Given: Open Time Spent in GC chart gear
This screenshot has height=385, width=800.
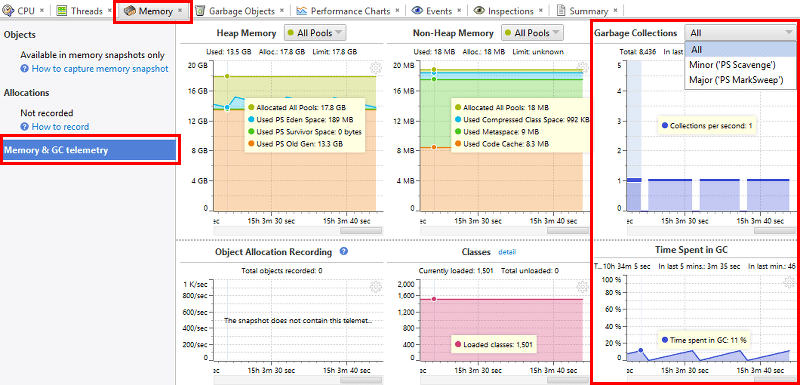Looking at the screenshot, I should pyautogui.click(x=789, y=281).
